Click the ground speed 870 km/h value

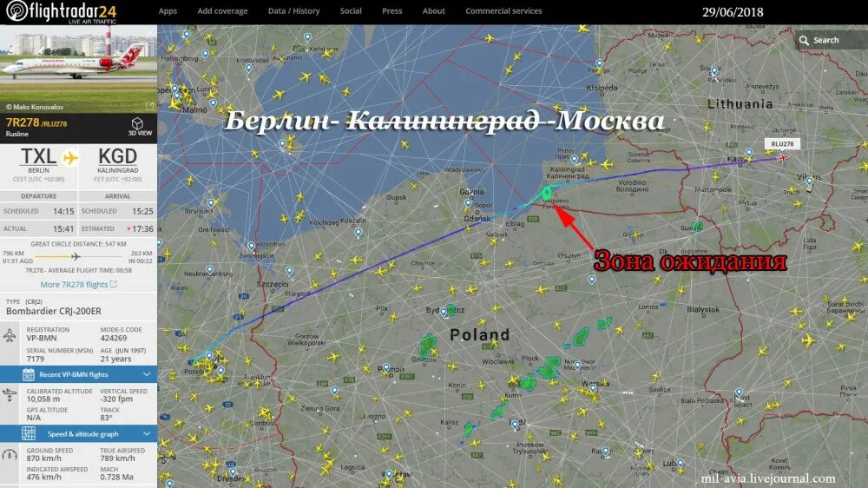click(43, 458)
